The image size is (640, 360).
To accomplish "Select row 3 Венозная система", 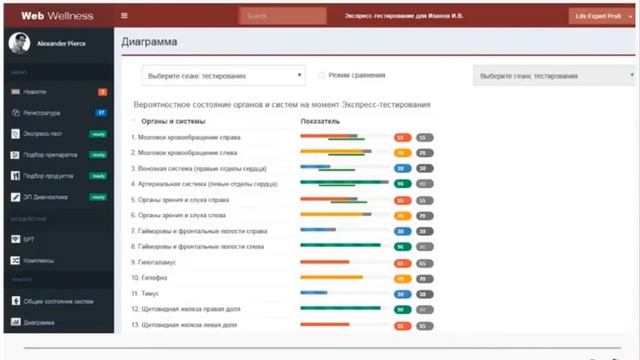I will 199,169.
